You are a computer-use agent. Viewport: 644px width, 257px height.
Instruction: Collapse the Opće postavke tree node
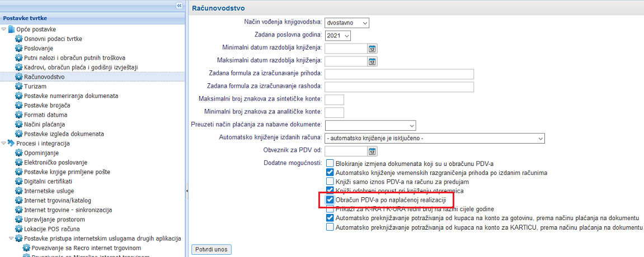(4, 30)
